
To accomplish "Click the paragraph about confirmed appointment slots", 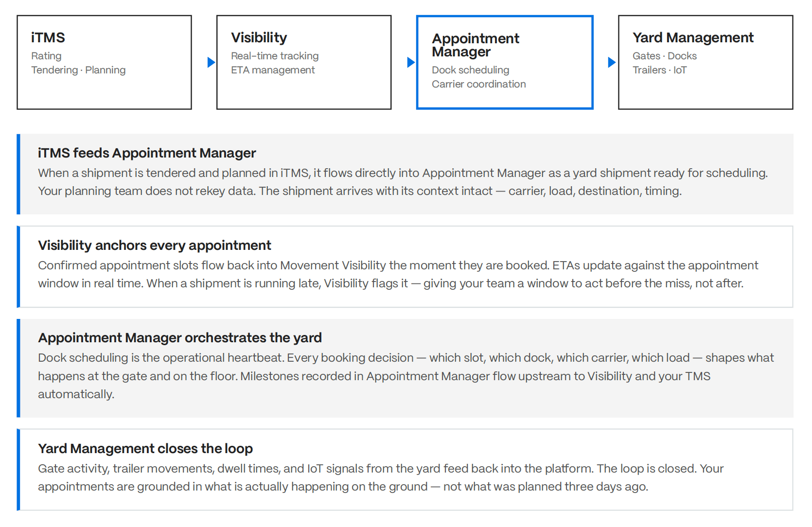I will (398, 274).
